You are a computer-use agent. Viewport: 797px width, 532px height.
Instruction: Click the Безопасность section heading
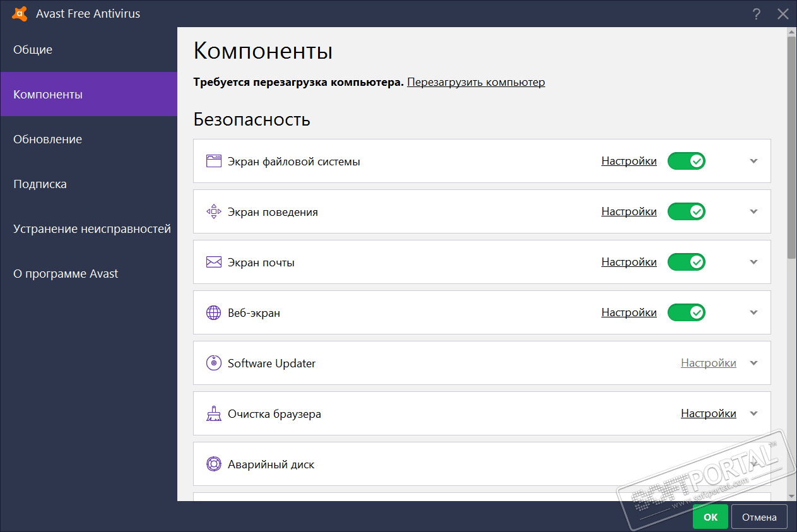(x=252, y=119)
